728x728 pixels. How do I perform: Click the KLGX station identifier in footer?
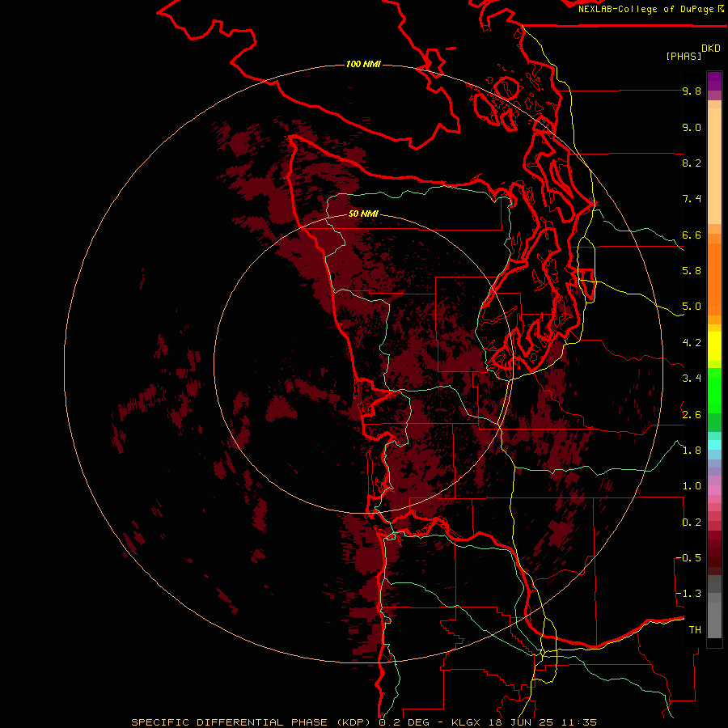pos(467,722)
